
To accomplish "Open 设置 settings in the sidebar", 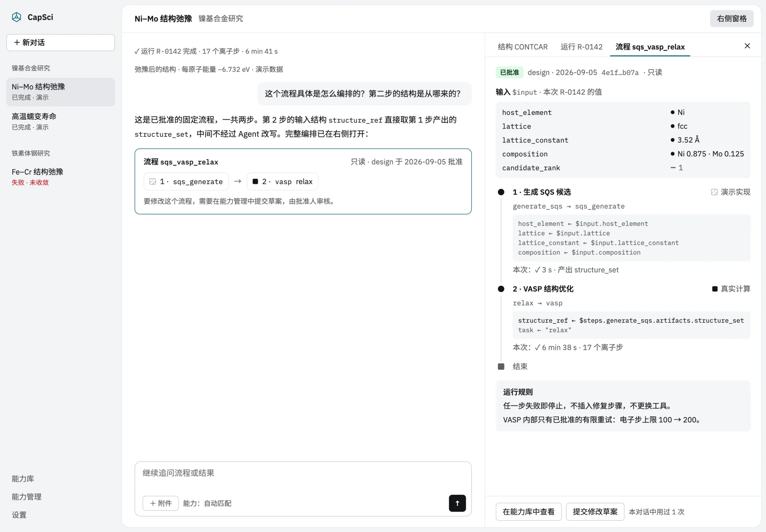I will [x=19, y=515].
